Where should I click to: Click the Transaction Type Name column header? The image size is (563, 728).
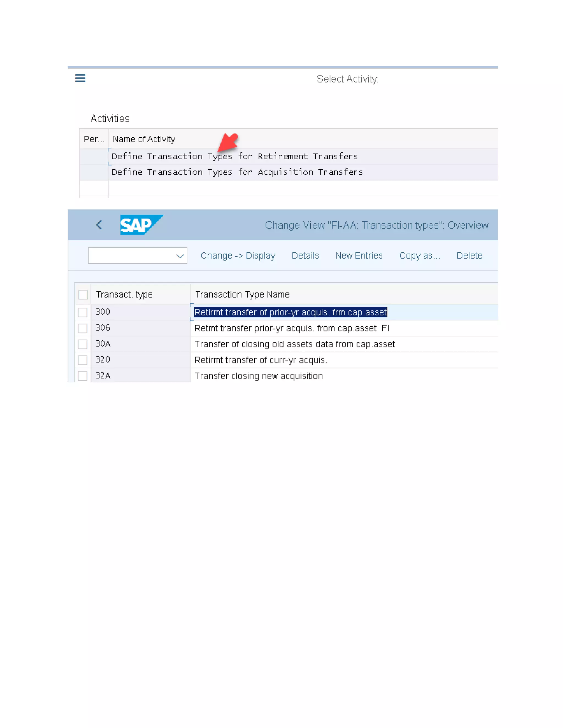coord(242,295)
